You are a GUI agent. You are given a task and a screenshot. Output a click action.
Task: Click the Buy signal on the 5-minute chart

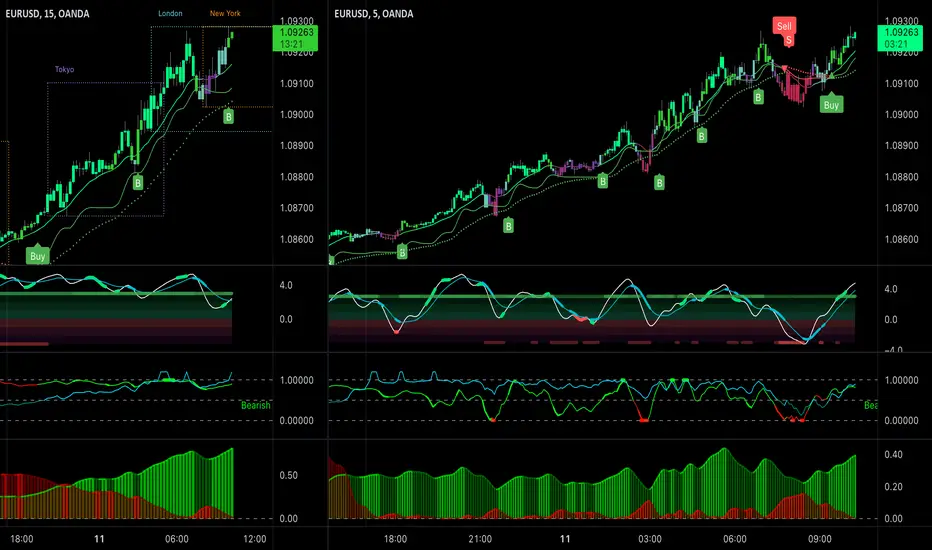[831, 103]
